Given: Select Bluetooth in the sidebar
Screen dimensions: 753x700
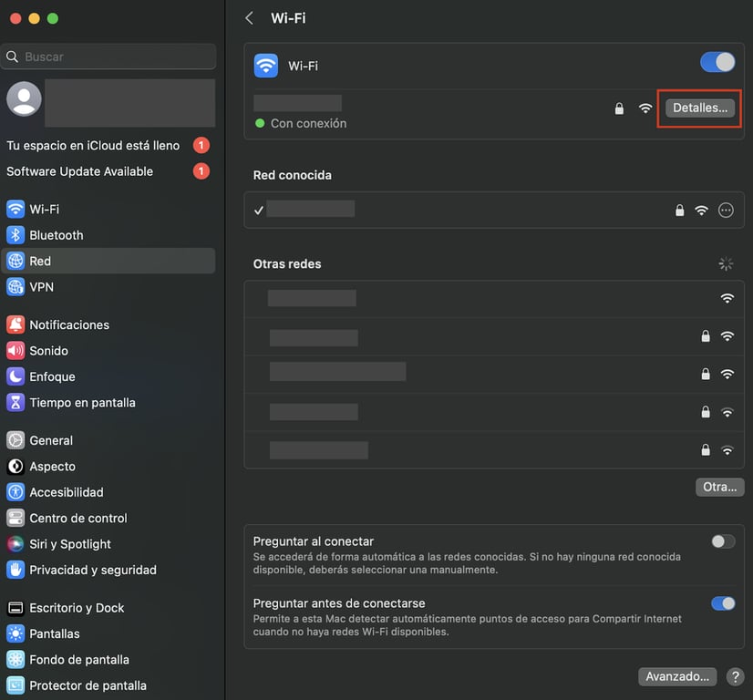Looking at the screenshot, I should [55, 234].
